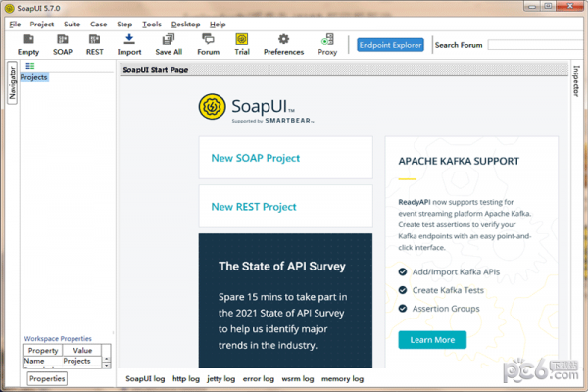Click the SOAP project toolbar icon
This screenshot has height=392, width=588.
pyautogui.click(x=63, y=45)
